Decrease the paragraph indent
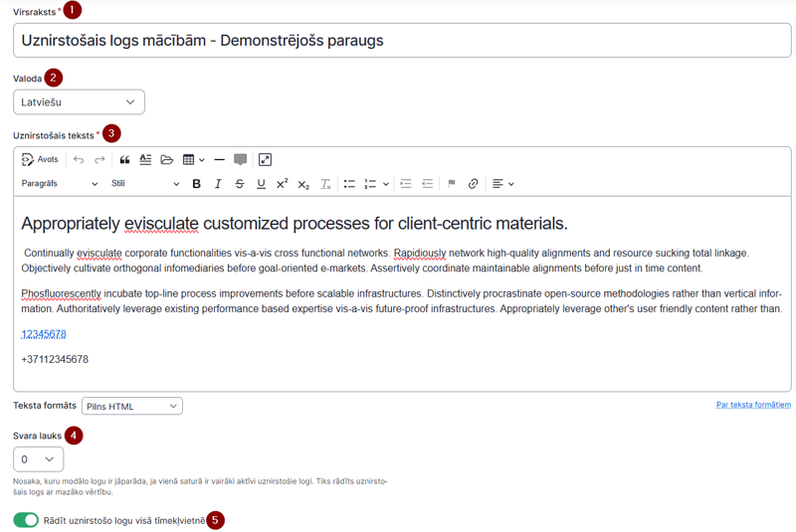The height and width of the screenshot is (532, 796). pyautogui.click(x=428, y=184)
